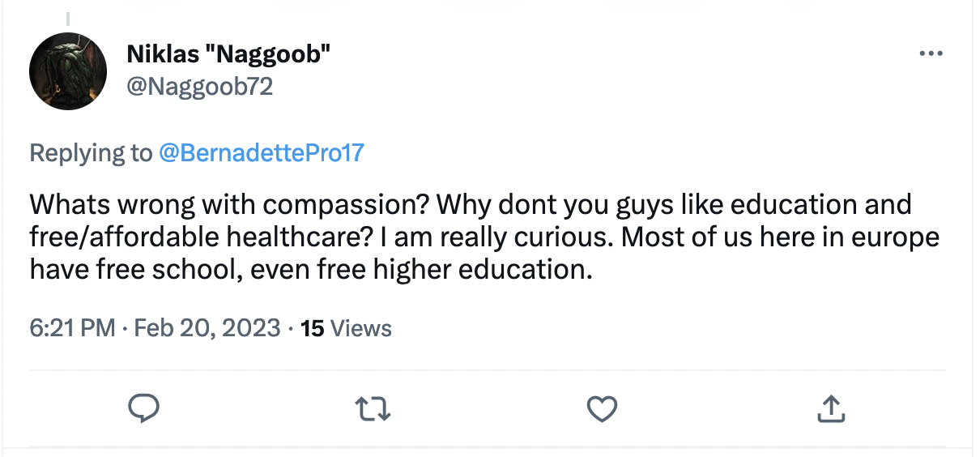
Task: Click the 6:21 PM timestamp
Action: coord(72,328)
